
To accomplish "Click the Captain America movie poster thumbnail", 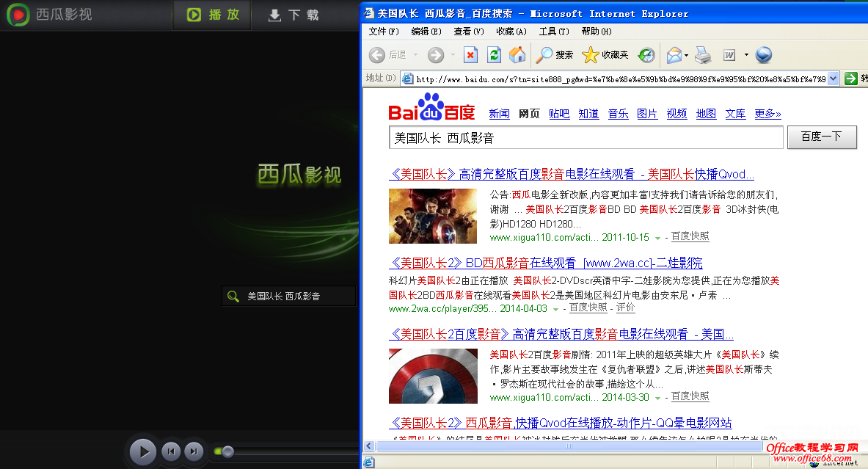I will [x=433, y=216].
